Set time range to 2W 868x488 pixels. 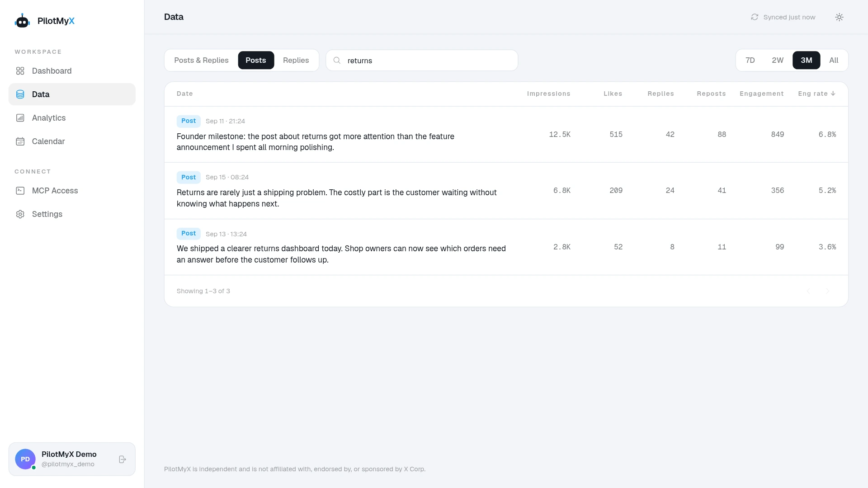pos(778,60)
